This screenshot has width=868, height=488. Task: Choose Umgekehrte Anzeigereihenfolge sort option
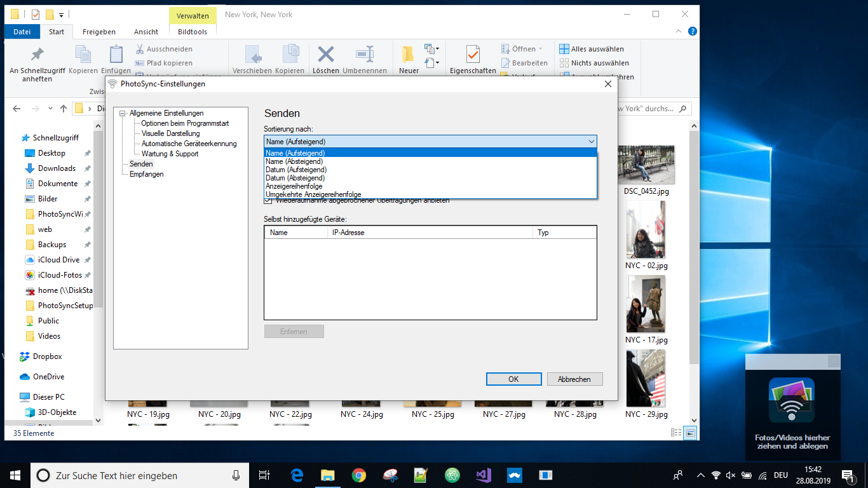tap(313, 194)
